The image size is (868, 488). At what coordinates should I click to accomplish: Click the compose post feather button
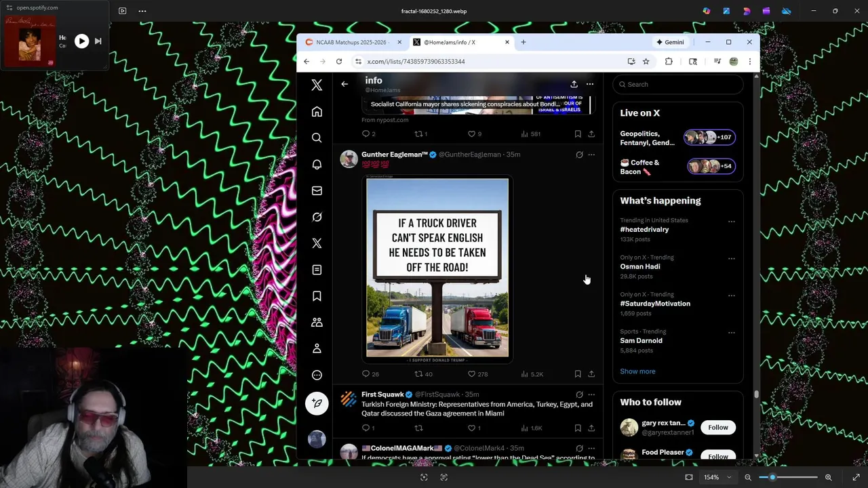317,404
